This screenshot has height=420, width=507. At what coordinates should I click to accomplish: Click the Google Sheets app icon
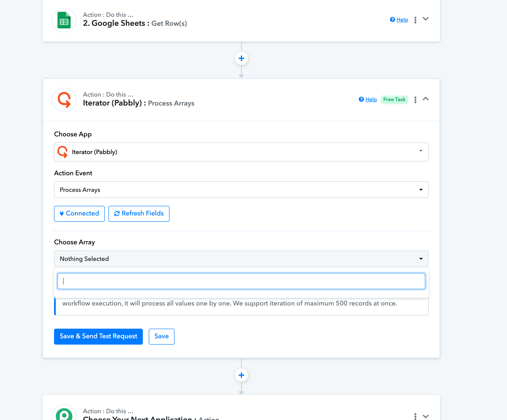pyautogui.click(x=64, y=20)
